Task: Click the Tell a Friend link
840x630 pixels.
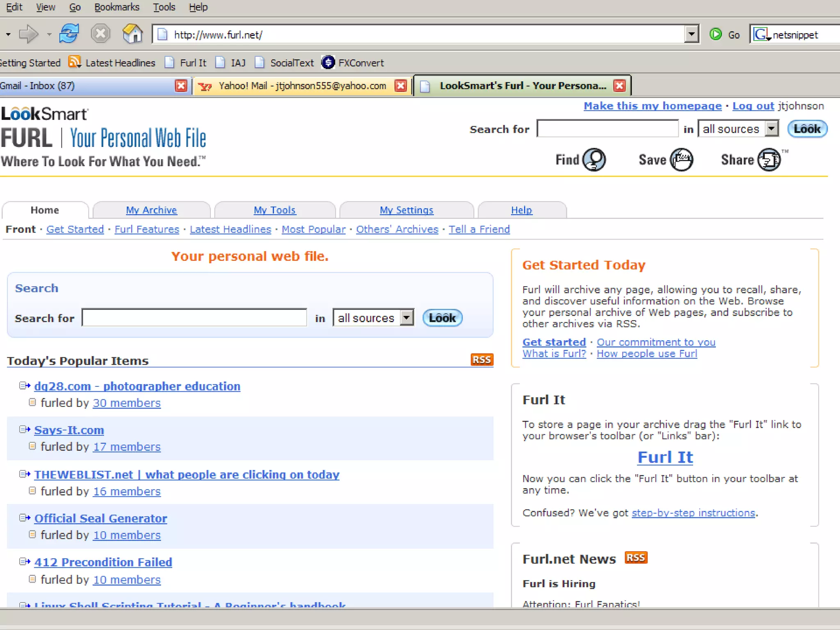Action: [479, 229]
